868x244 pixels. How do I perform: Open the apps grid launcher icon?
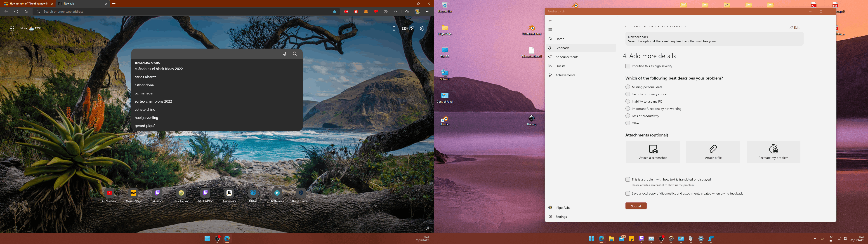(x=12, y=29)
